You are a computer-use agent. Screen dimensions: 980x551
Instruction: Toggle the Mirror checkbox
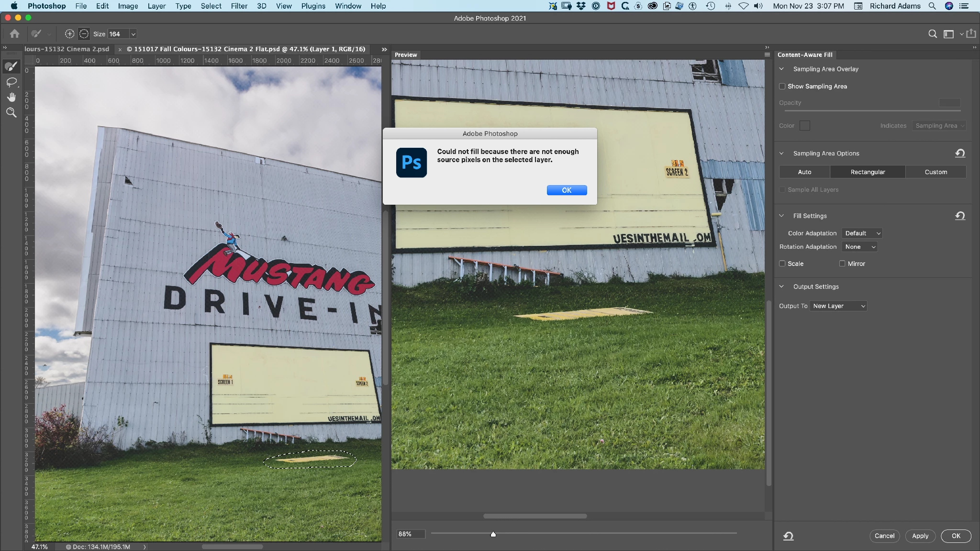click(842, 264)
